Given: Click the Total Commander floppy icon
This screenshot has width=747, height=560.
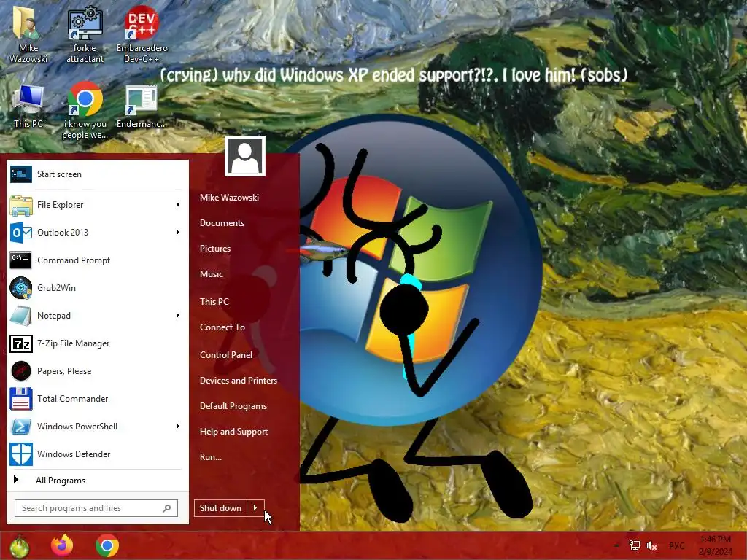Looking at the screenshot, I should (x=21, y=399).
